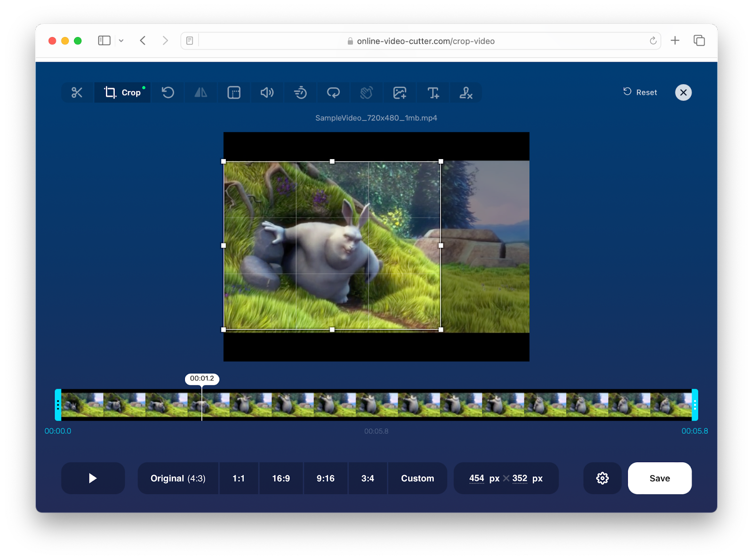The image size is (753, 560).
Task: Click the top-left crop handle
Action: point(224,161)
